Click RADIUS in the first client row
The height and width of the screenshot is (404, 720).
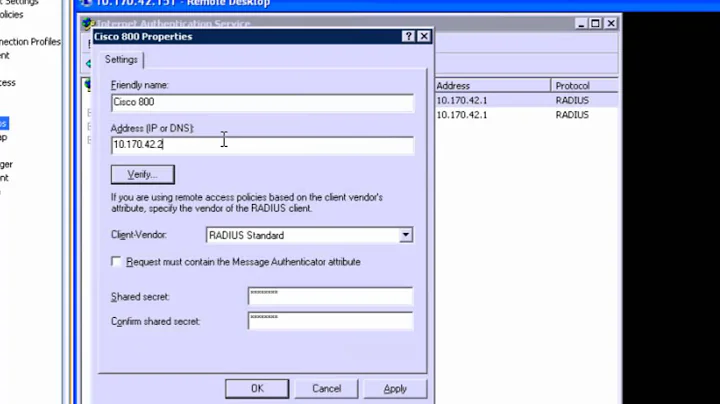tap(572, 101)
